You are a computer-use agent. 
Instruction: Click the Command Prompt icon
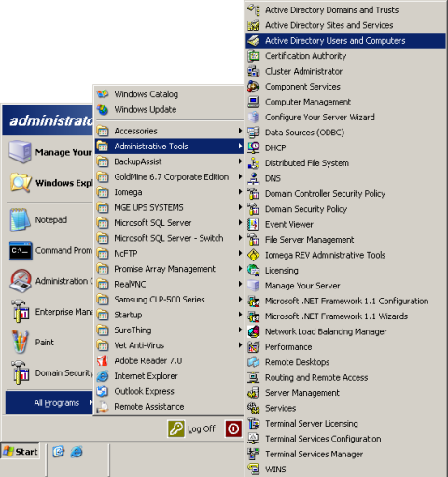tap(21, 250)
